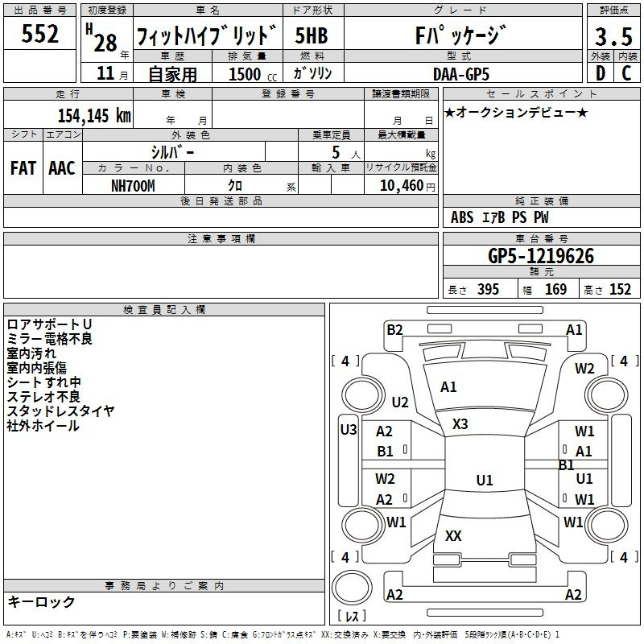Select the interior color クロ

(x=235, y=186)
